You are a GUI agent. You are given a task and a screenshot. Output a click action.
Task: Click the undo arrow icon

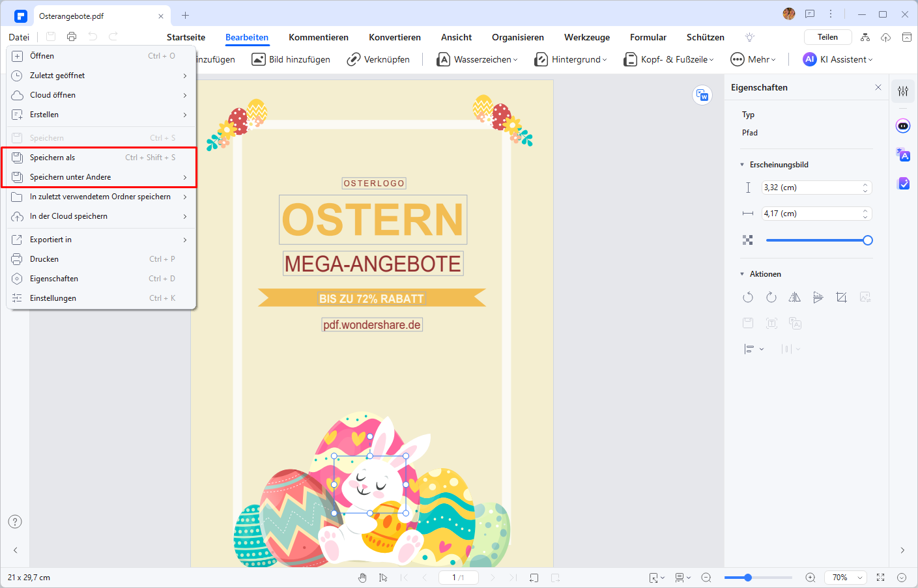(x=93, y=37)
